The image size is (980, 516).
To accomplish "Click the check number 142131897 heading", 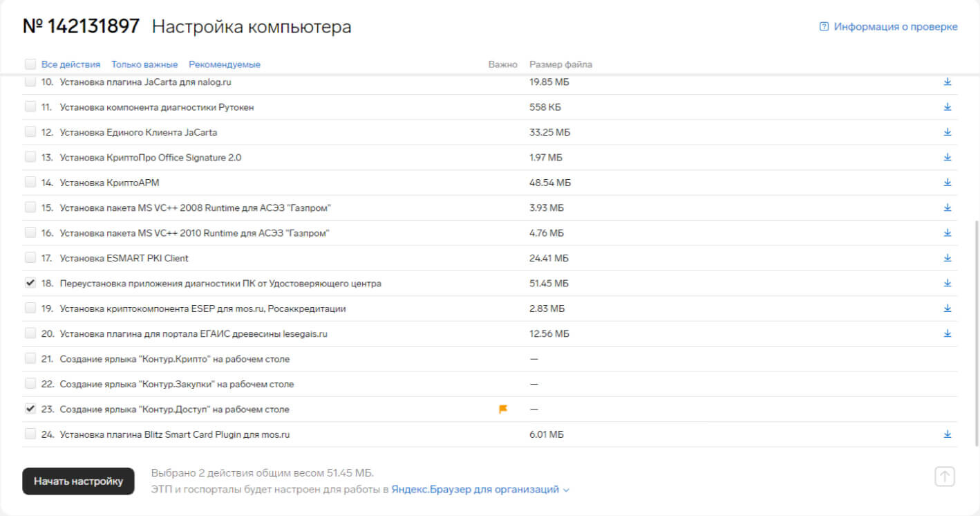I will point(81,26).
